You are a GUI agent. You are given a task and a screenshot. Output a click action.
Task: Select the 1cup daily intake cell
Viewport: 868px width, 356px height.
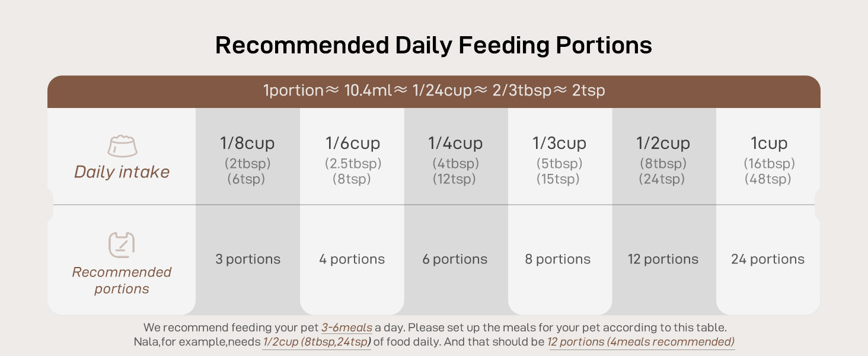pyautogui.click(x=768, y=160)
